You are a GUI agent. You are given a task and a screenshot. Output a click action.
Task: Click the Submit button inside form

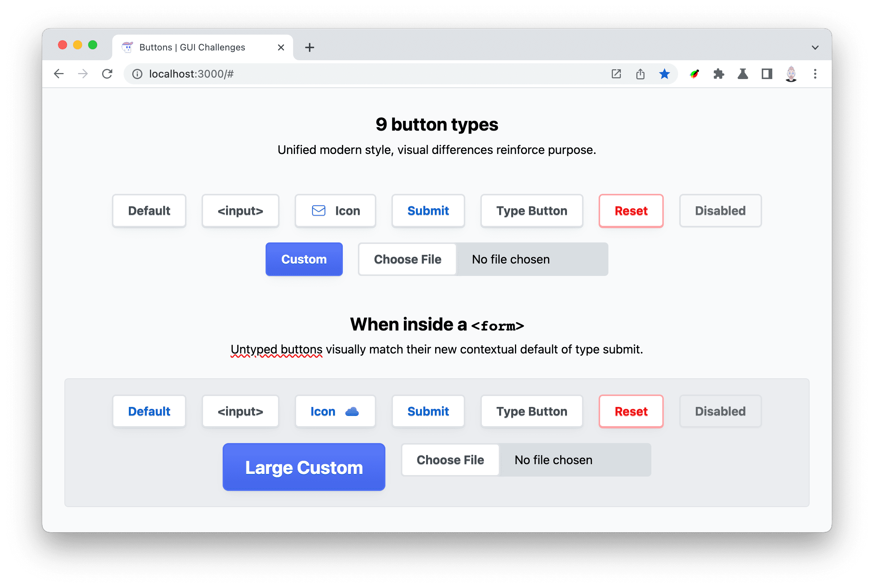(428, 411)
